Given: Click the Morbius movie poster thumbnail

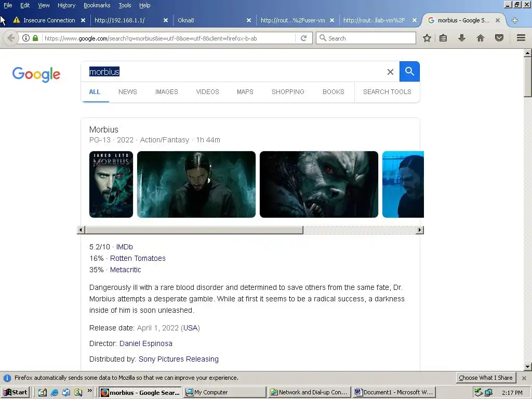Looking at the screenshot, I should pyautogui.click(x=111, y=184).
